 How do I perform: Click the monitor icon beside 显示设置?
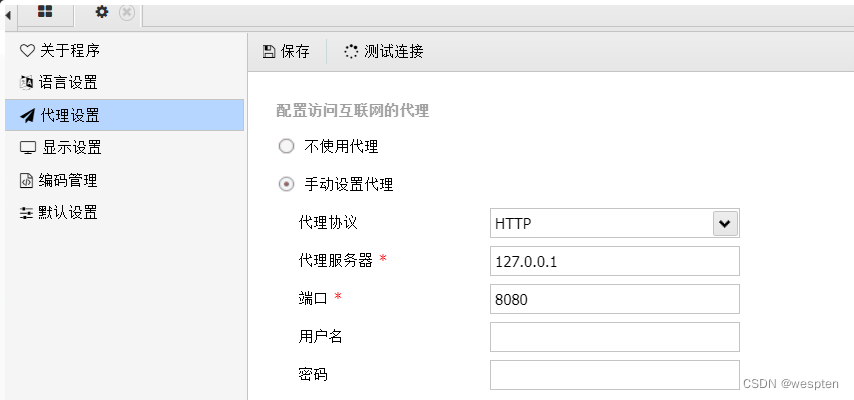pyautogui.click(x=27, y=148)
